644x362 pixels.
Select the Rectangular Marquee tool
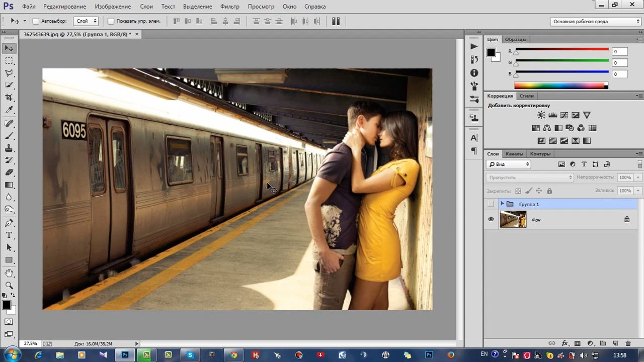[x=9, y=61]
